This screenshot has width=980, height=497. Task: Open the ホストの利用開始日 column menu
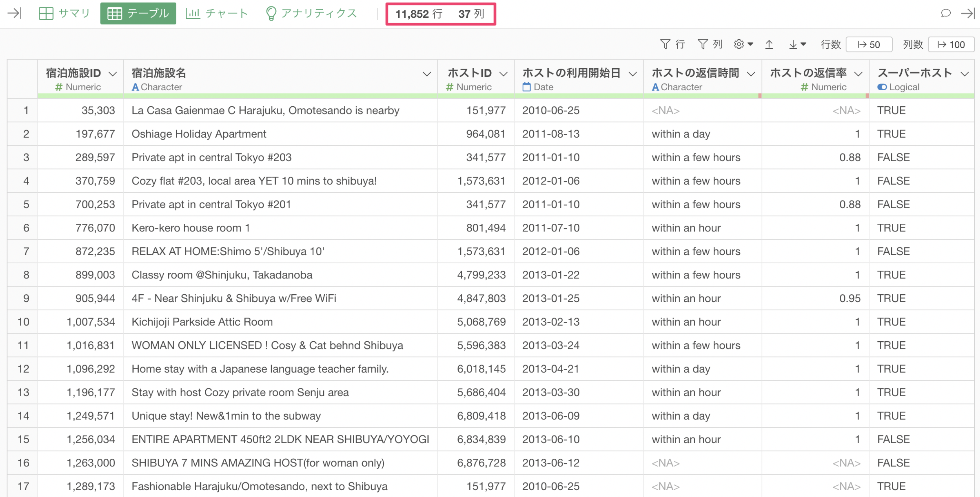[x=633, y=74]
